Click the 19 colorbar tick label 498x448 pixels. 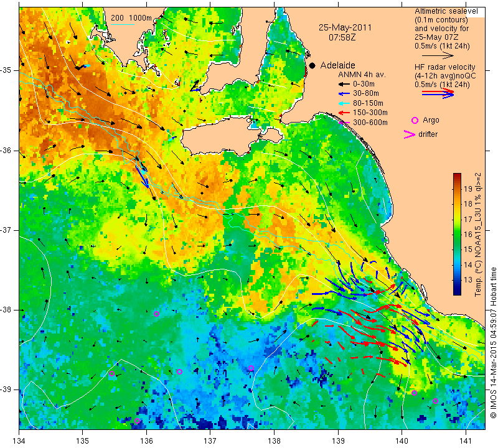tap(468, 189)
